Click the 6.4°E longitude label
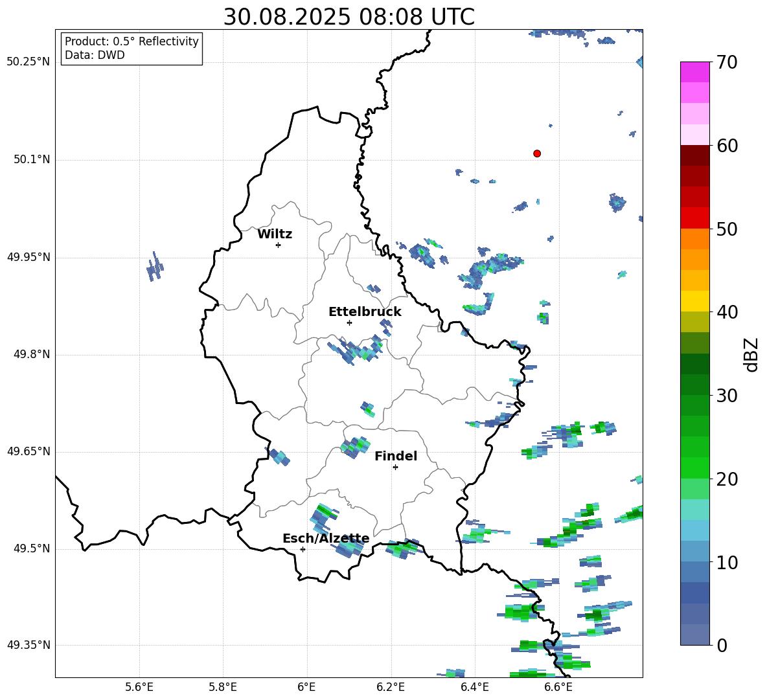Viewport: 767px width, 700px height. [x=474, y=687]
